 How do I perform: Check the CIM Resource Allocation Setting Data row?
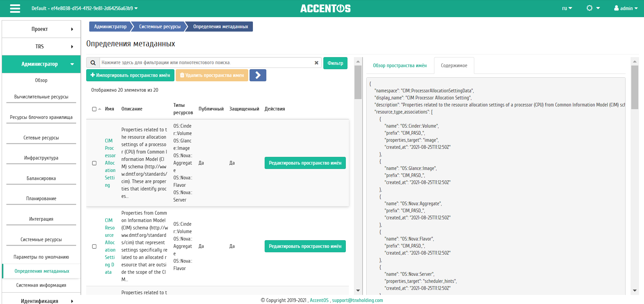tap(94, 246)
